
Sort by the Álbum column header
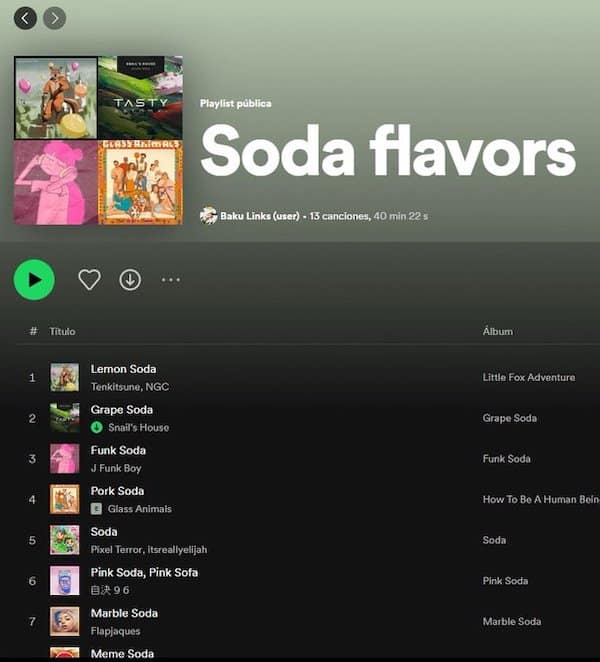coord(498,331)
